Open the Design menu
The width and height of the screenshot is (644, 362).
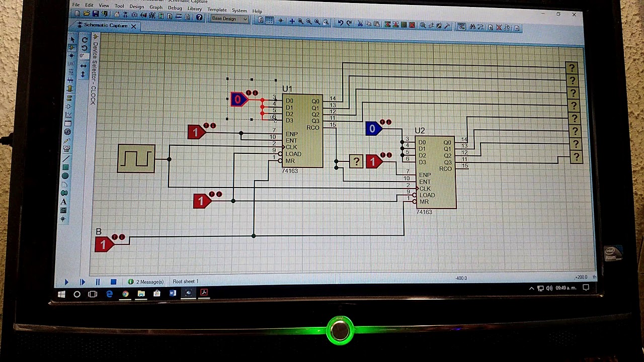tap(136, 7)
